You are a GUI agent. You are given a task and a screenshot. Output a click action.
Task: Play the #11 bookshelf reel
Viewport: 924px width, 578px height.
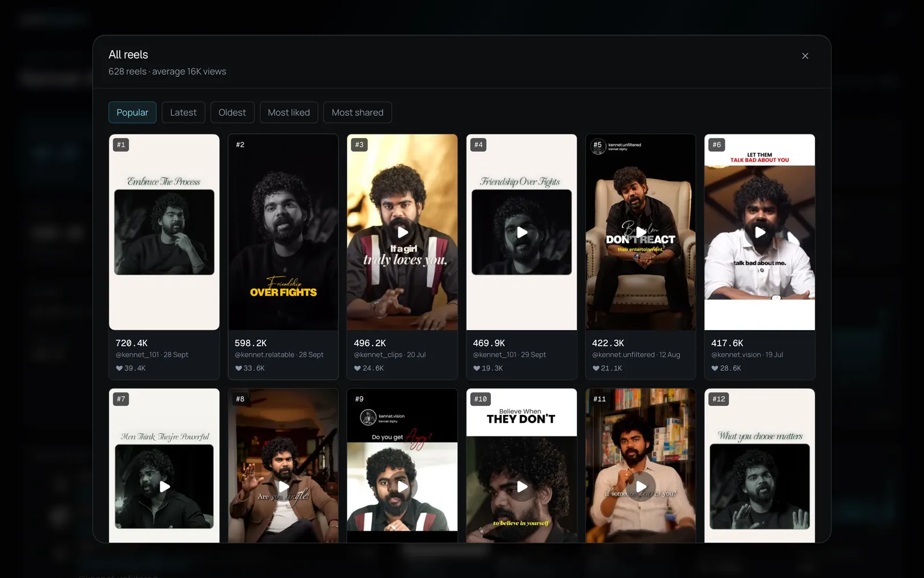point(641,487)
